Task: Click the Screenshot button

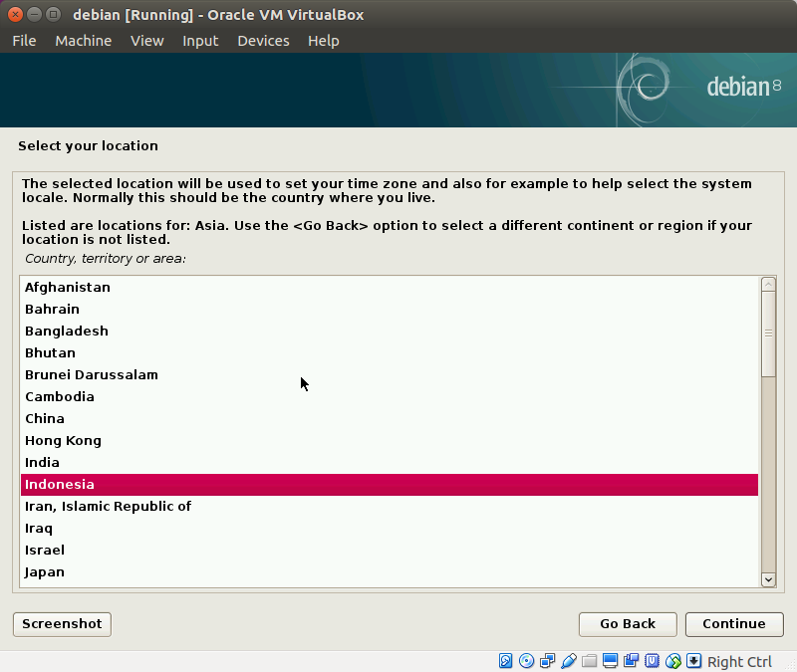Action: tap(62, 624)
